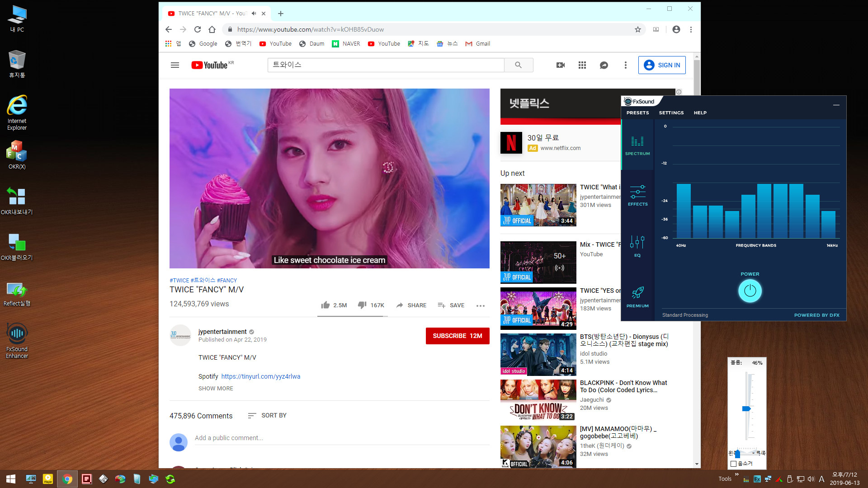The width and height of the screenshot is (868, 488).
Task: Open the Effects panel in FxSound
Action: point(637,195)
